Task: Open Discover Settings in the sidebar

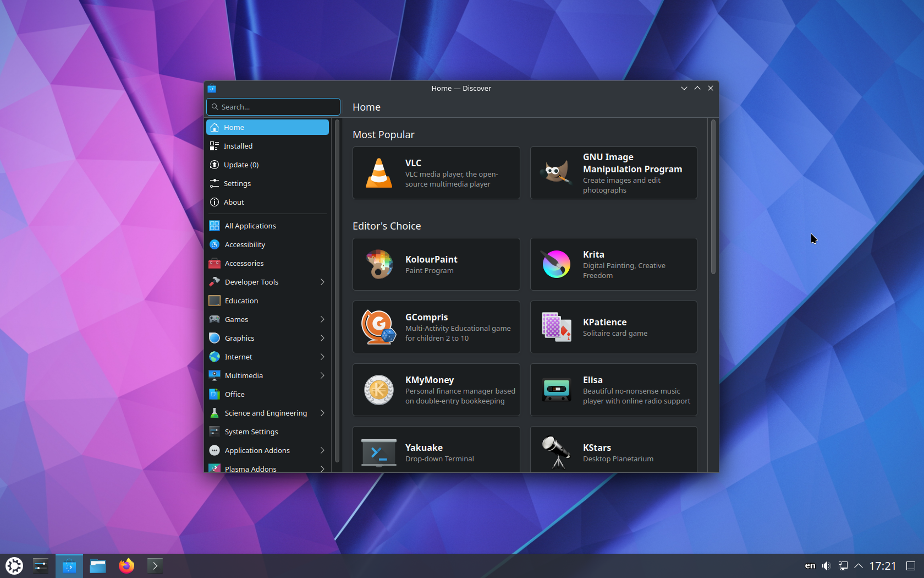Action: tap(267, 183)
